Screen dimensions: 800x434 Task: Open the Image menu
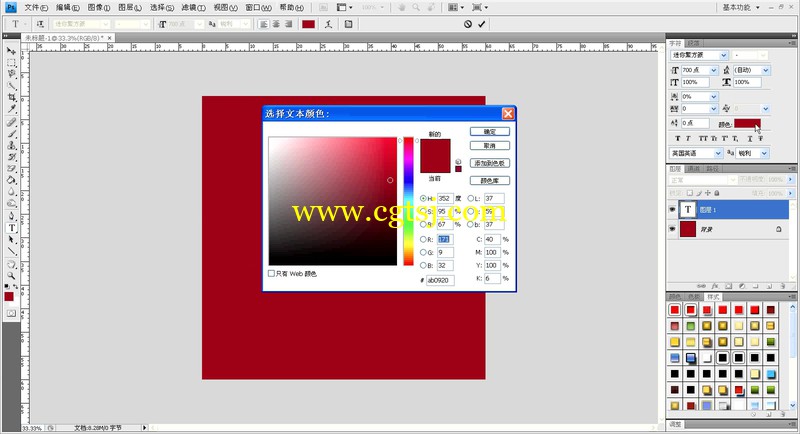(x=98, y=8)
